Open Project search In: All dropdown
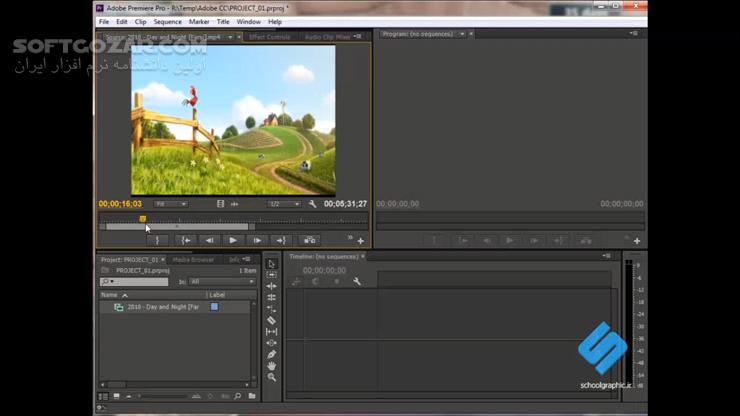 (222, 282)
